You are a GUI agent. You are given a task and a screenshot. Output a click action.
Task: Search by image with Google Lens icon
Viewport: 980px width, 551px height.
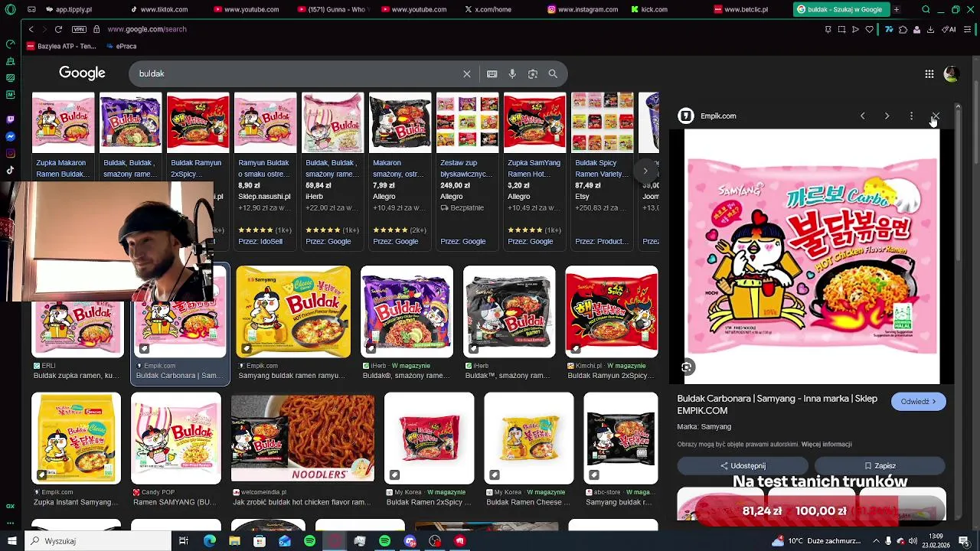pos(533,74)
